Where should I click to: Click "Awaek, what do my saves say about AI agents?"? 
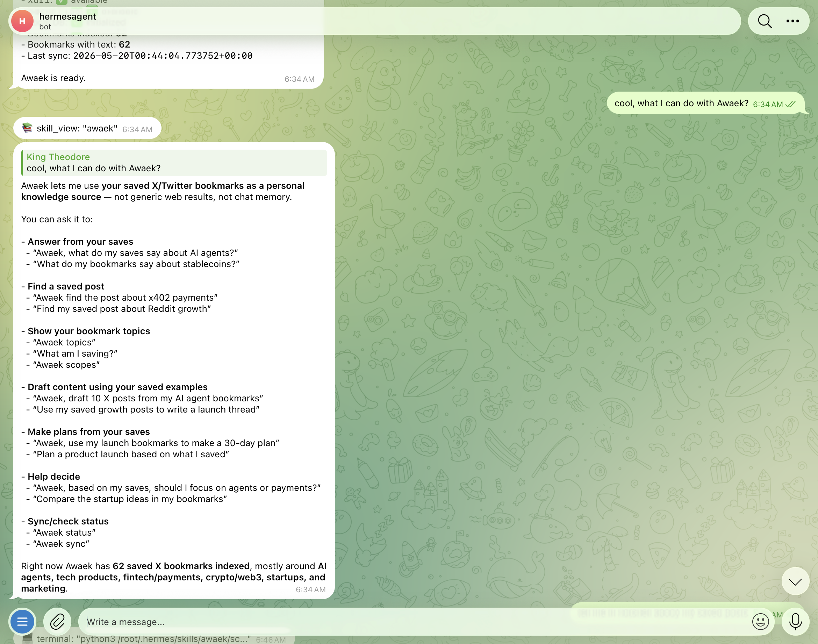point(136,253)
